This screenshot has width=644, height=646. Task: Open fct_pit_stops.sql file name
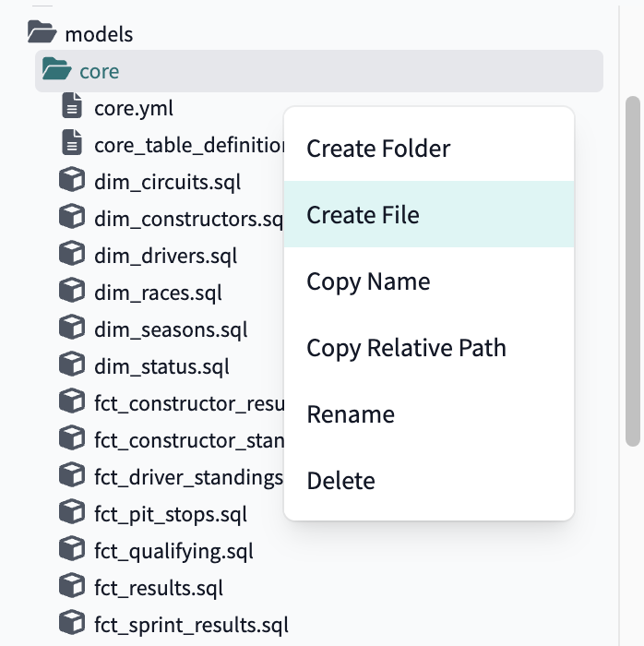pos(171,514)
